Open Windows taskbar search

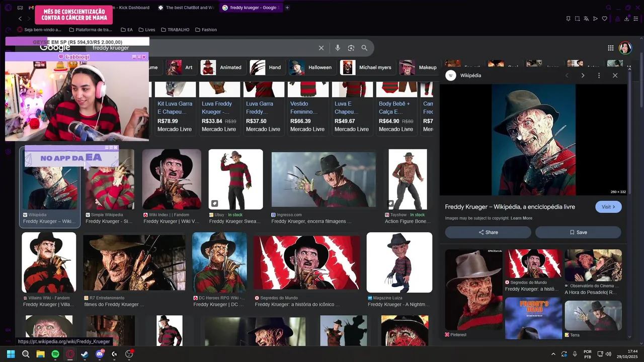[26, 354]
